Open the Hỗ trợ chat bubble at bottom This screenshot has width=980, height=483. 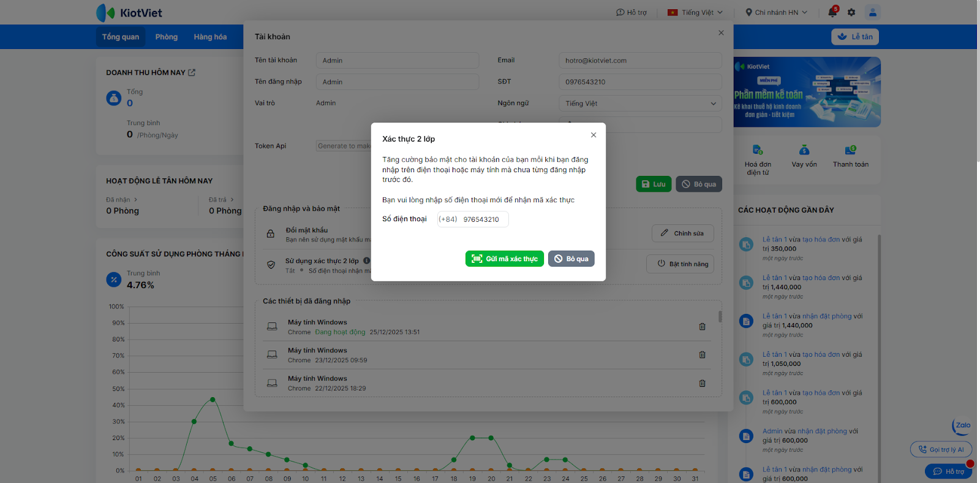949,471
